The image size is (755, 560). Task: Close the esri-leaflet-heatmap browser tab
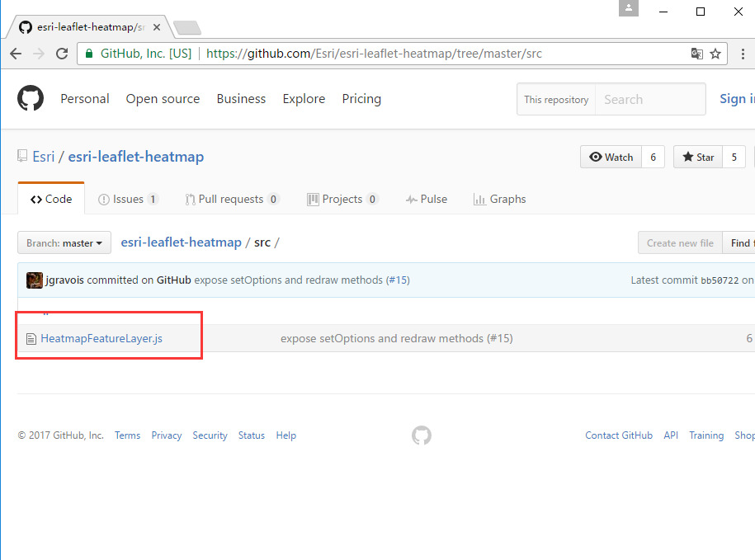tap(157, 27)
